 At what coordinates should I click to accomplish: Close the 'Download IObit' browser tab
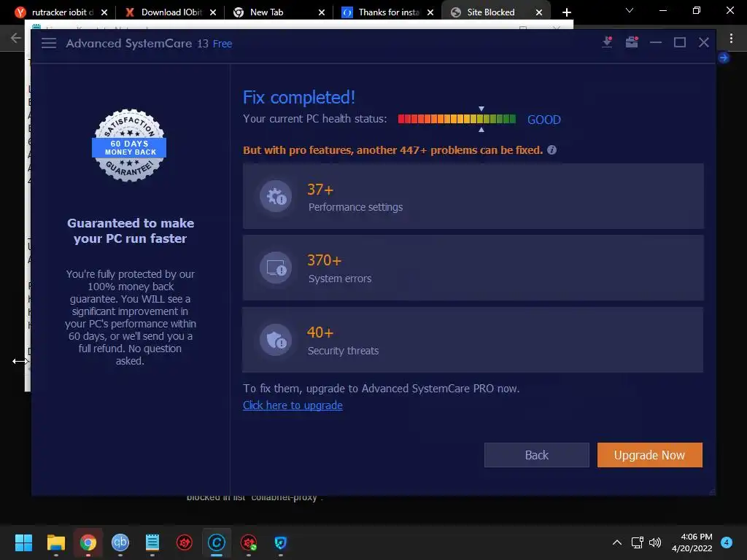[x=213, y=12]
